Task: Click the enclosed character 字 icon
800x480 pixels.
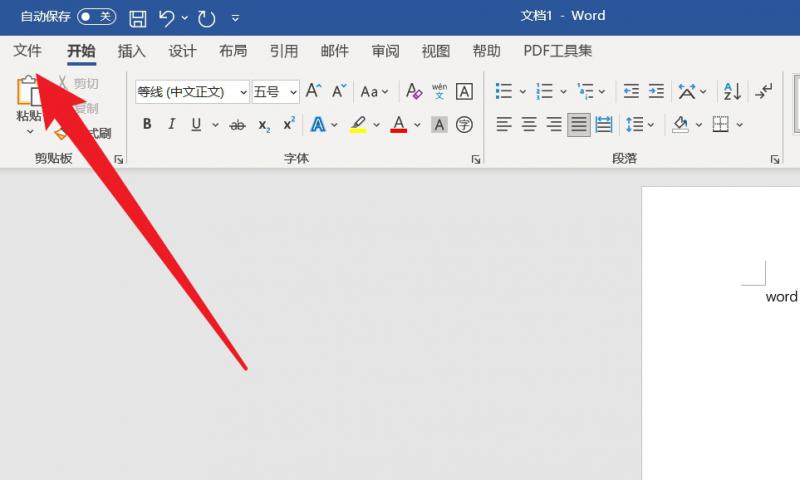Action: click(464, 124)
